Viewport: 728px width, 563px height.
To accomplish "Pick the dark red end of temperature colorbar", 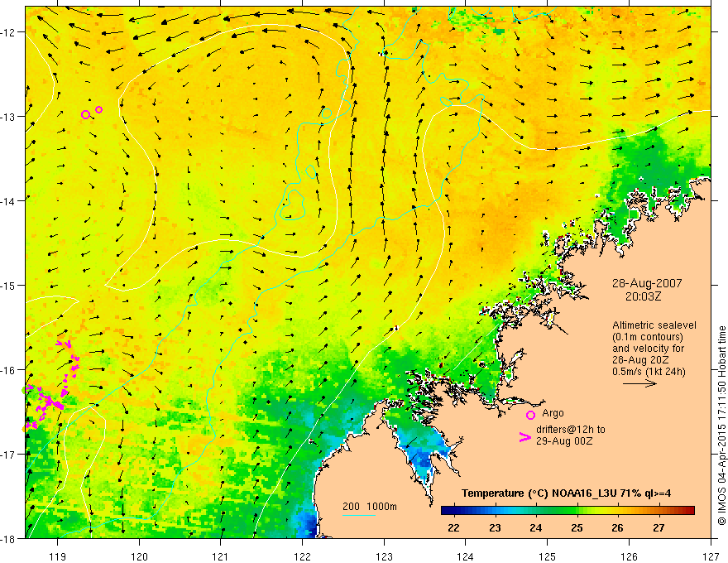I will pyautogui.click(x=689, y=511).
